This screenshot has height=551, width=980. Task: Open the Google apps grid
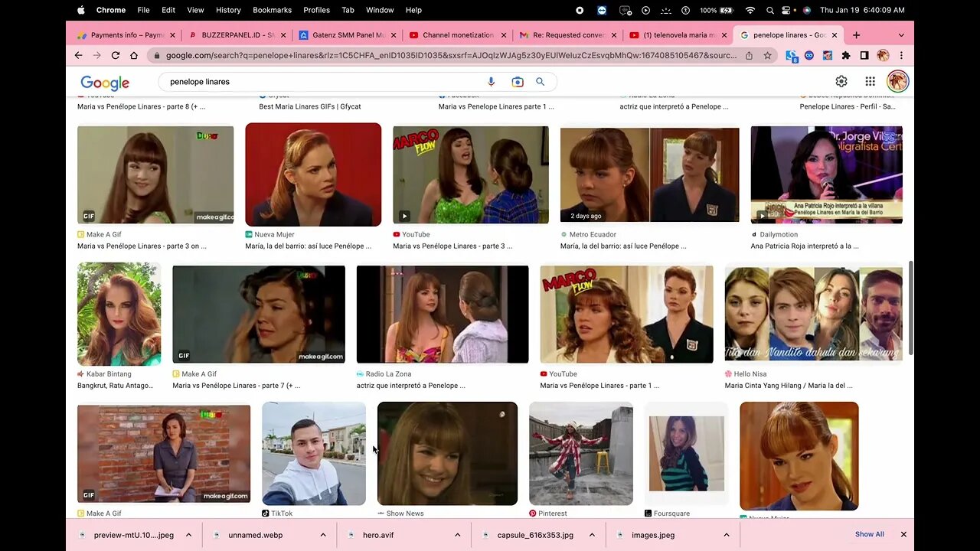tap(870, 82)
